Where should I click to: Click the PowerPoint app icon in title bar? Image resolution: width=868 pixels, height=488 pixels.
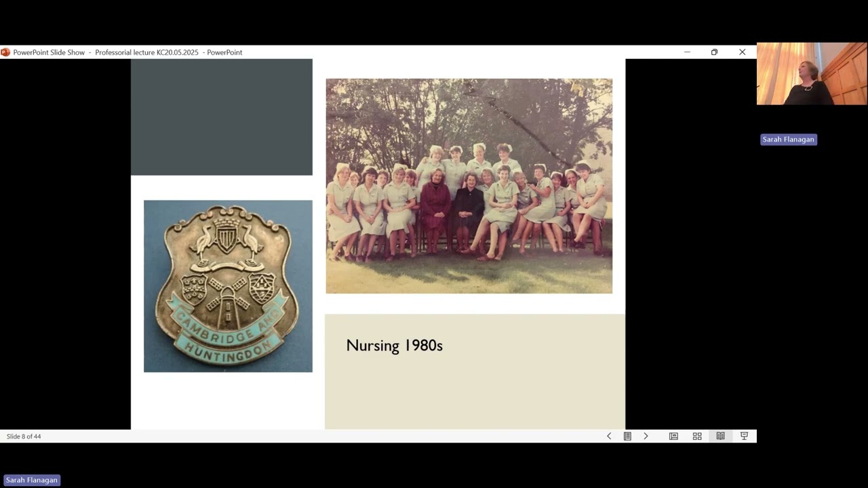[x=5, y=52]
